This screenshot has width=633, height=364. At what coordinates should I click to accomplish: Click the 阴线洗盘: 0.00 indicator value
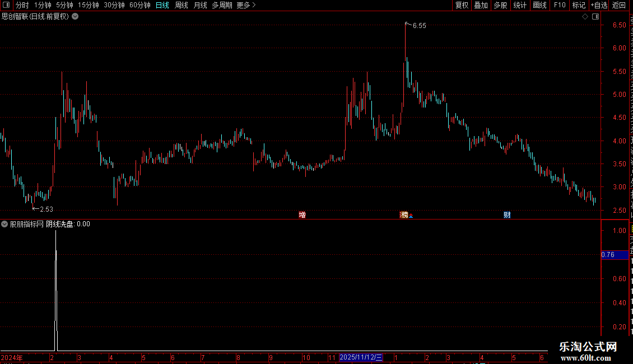pos(68,224)
